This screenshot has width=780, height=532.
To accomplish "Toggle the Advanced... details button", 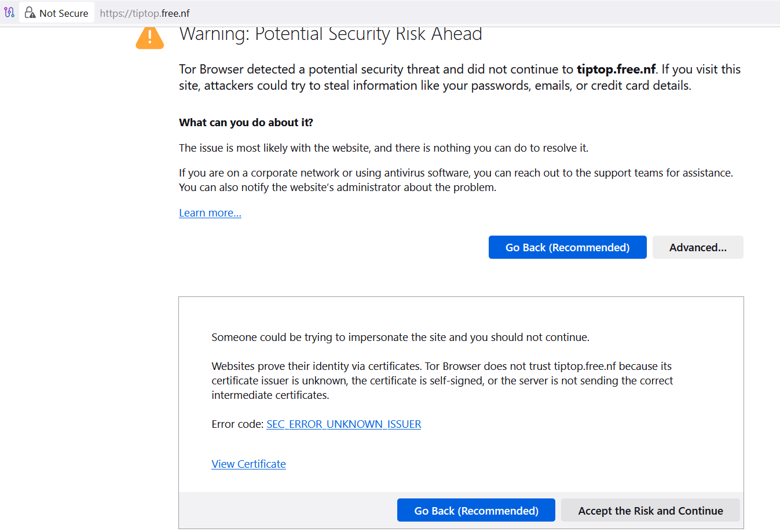I will [x=697, y=247].
